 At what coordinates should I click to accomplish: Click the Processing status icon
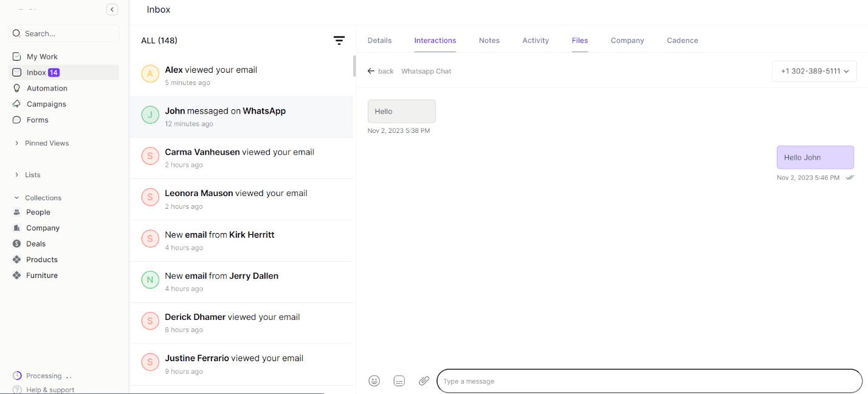17,376
